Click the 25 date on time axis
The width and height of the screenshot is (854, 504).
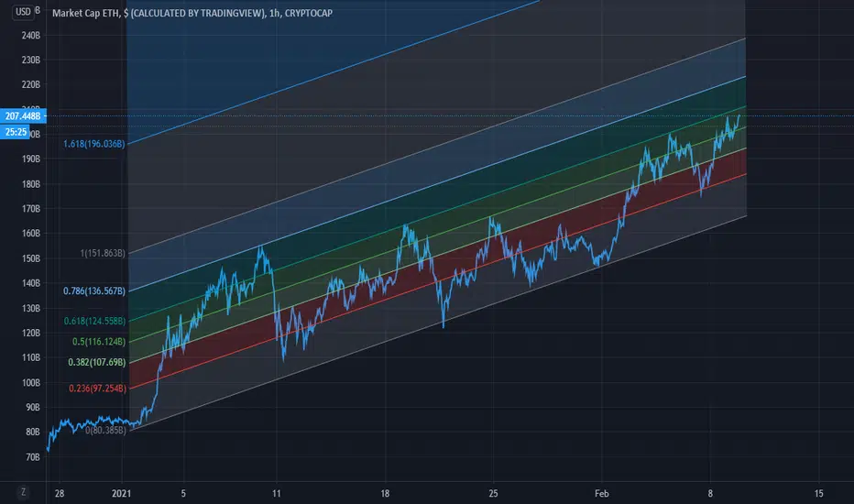493,494
